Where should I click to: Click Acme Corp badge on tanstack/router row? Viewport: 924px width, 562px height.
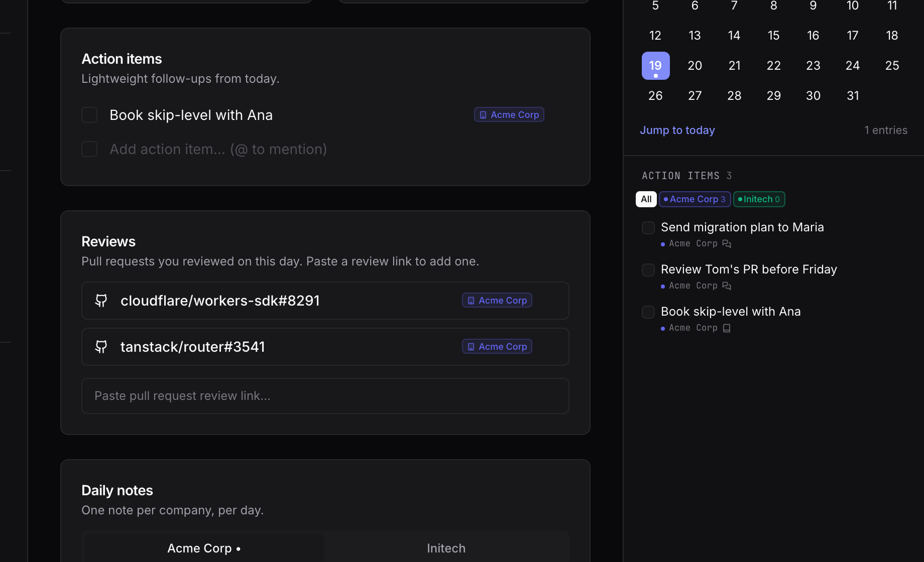tap(497, 347)
